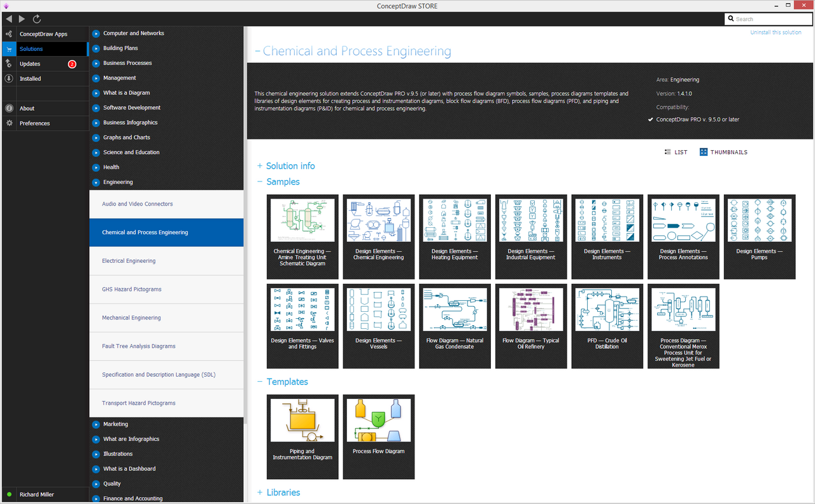Expand the Marketing category
The width and height of the screenshot is (815, 504).
point(96,424)
